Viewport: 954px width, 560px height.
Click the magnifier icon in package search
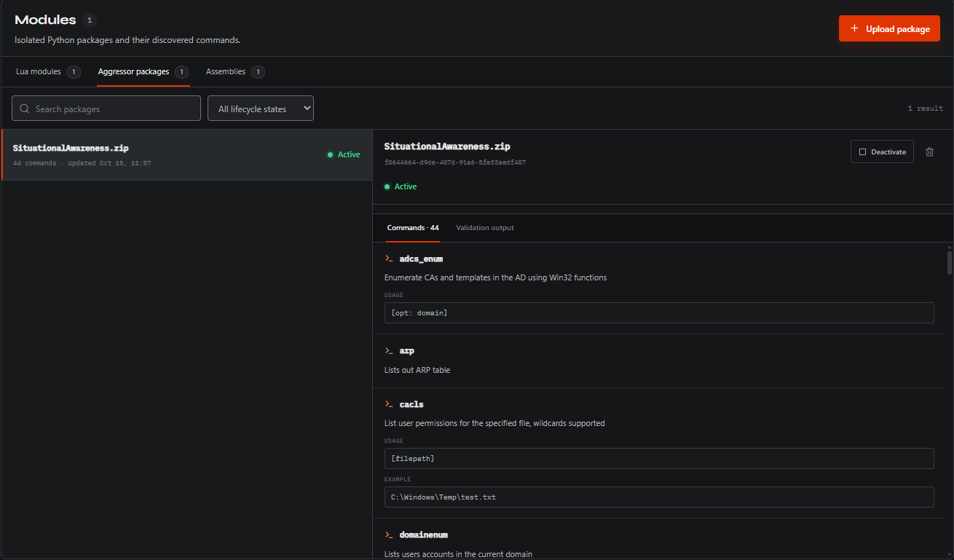click(25, 109)
